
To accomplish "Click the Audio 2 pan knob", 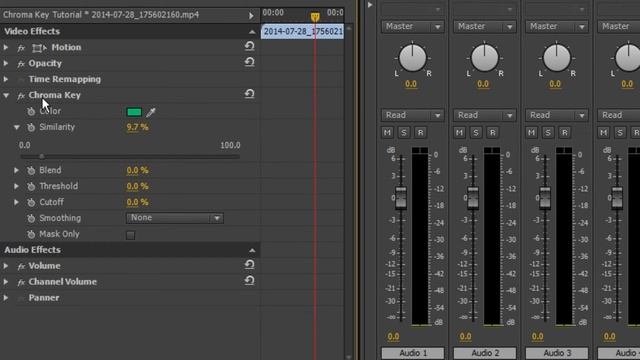I will (484, 58).
